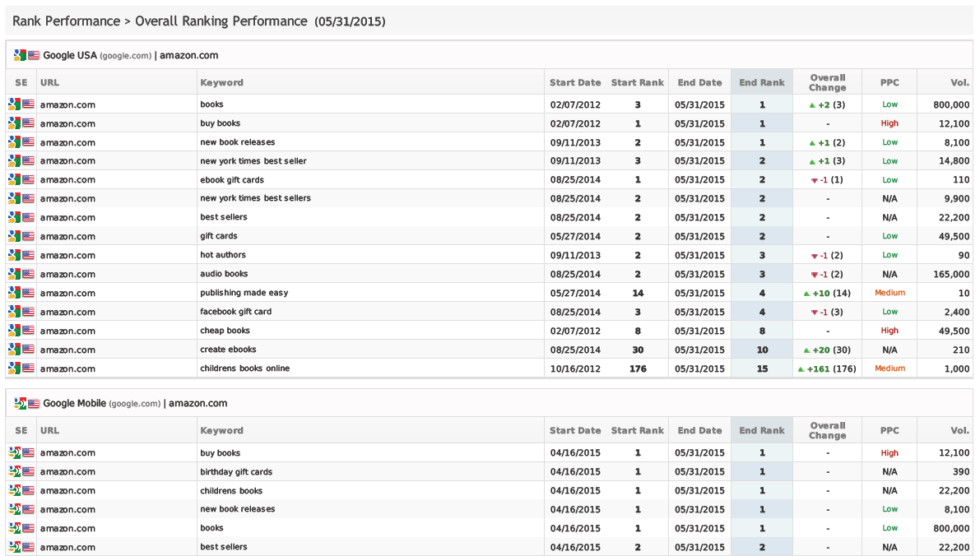Viewport: 980px width, 556px height.
Task: Click the US flag icon in the cheap books row
Action: tap(28, 331)
